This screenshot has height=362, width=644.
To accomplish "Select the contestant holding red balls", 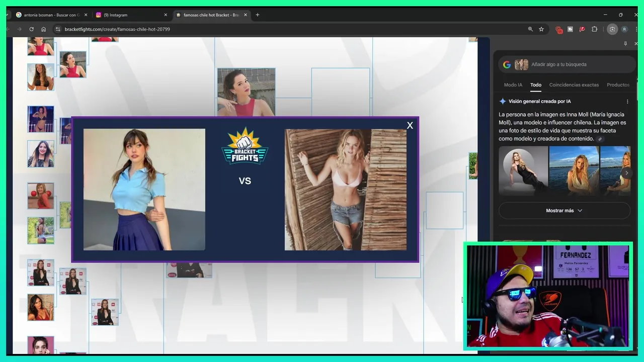I will [41, 196].
